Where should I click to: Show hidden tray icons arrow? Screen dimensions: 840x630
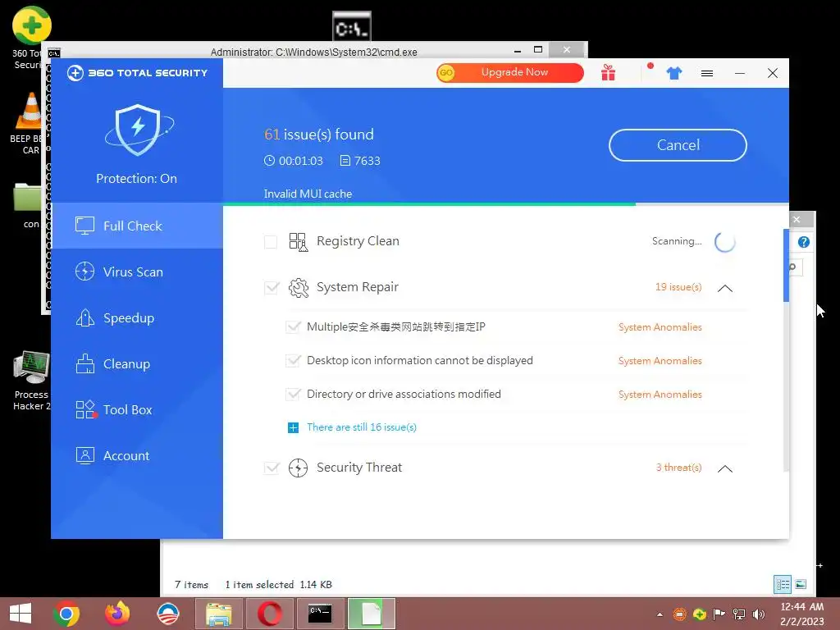click(660, 614)
